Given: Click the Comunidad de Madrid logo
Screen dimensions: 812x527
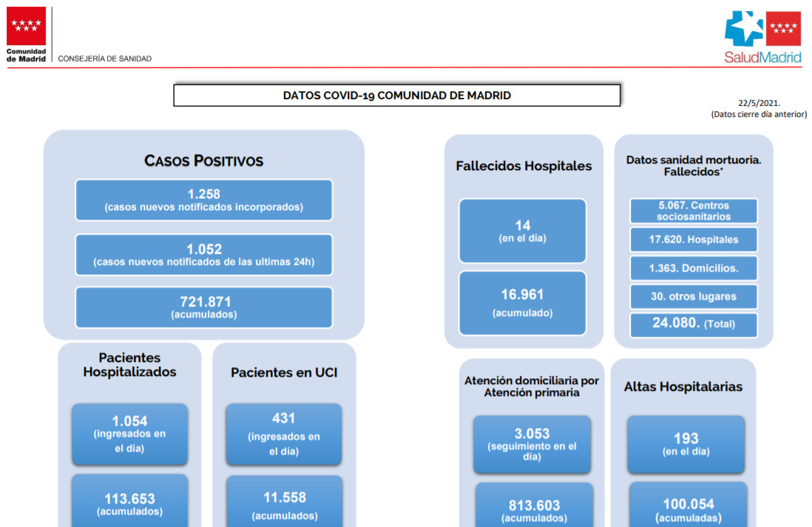Looking at the screenshot, I should pos(26,34).
